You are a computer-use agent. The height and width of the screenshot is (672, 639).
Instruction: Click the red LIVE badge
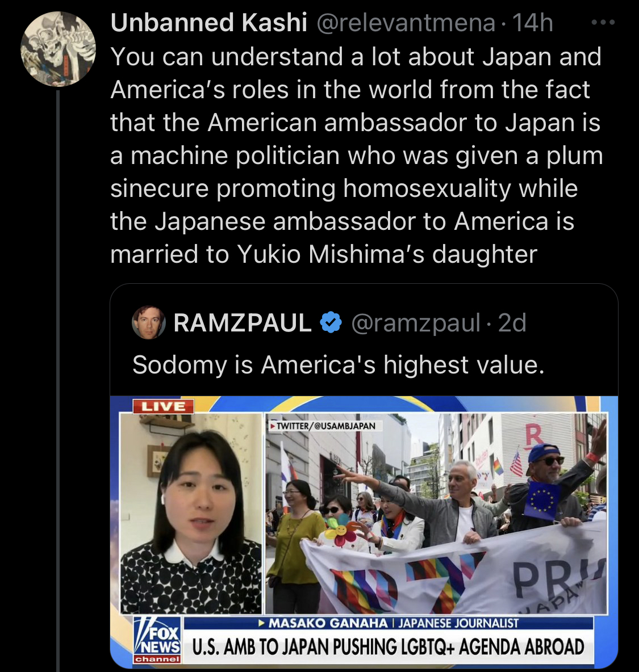pyautogui.click(x=163, y=406)
